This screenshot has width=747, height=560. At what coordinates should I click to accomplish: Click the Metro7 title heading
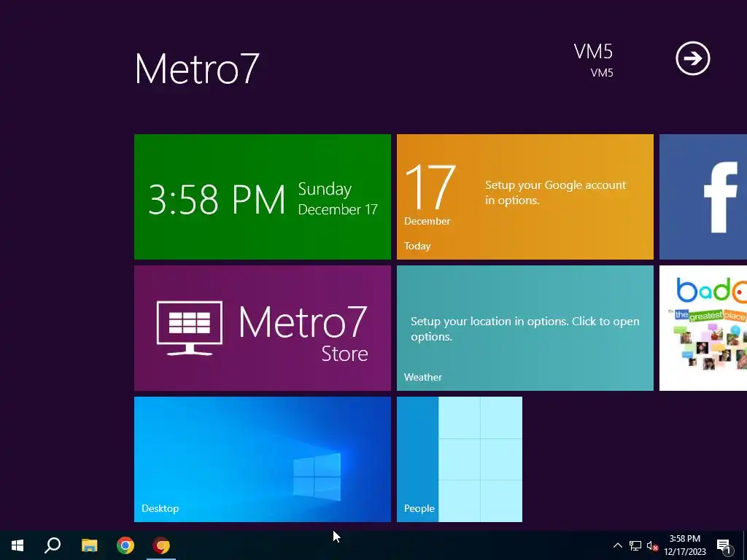(197, 69)
